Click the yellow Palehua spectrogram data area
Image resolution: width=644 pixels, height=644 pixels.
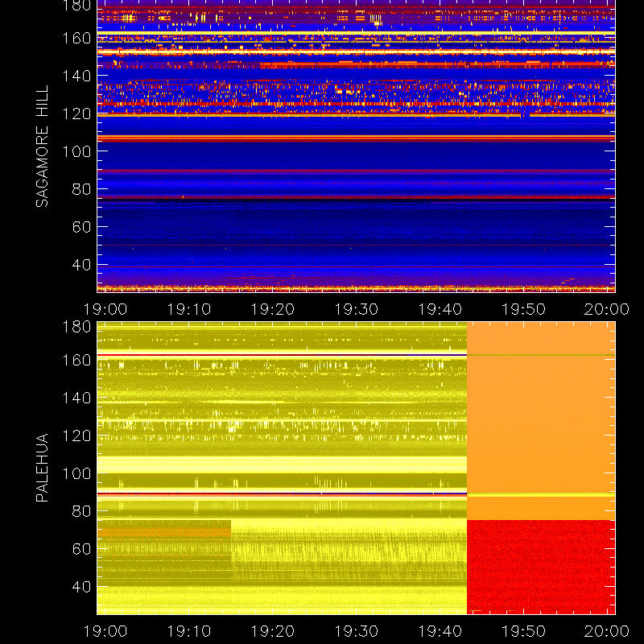tap(282, 468)
